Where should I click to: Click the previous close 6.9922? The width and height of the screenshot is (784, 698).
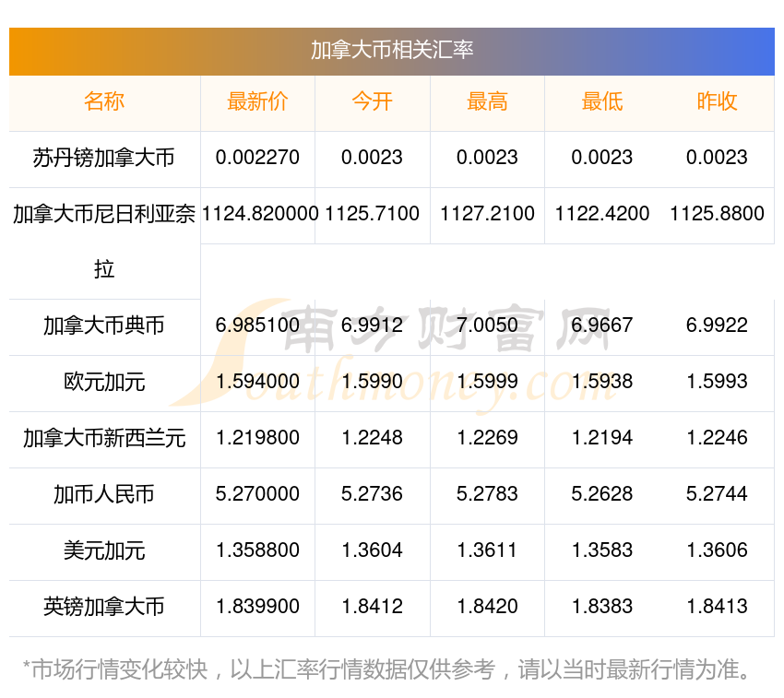[717, 325]
